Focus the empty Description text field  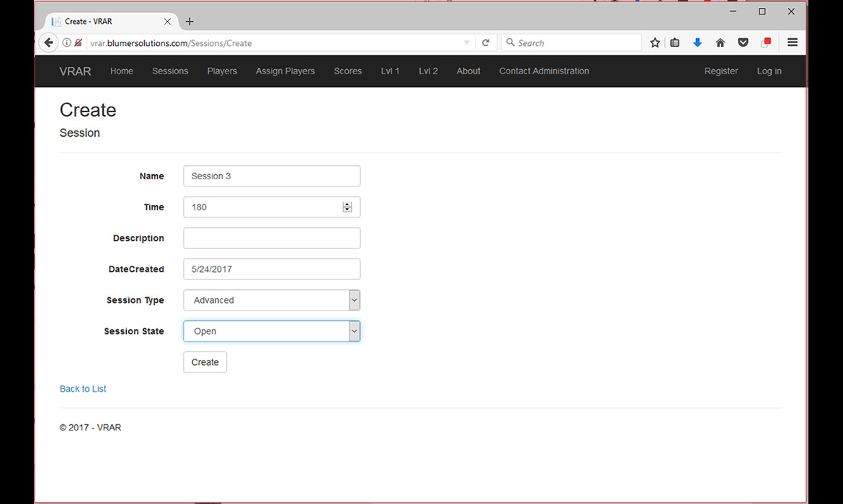coord(272,238)
